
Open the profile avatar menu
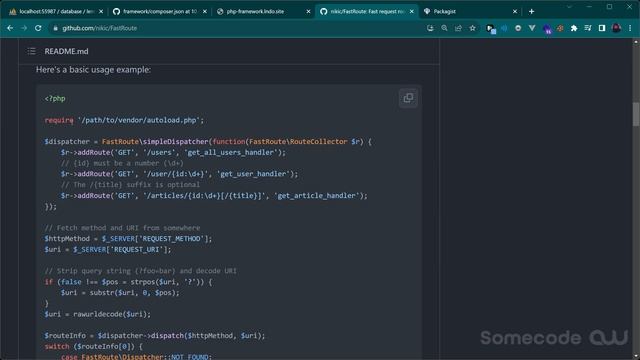pos(616,28)
